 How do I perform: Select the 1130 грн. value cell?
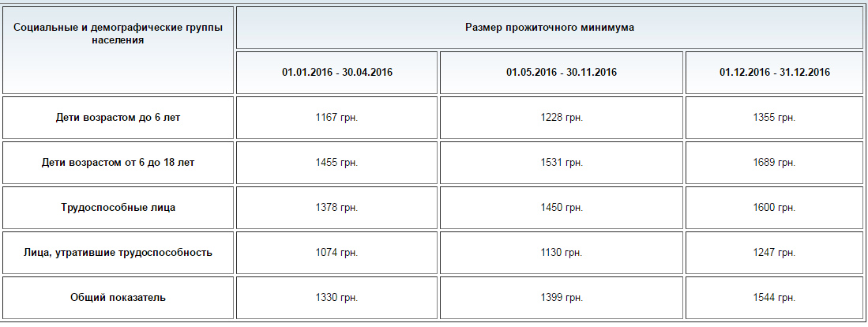tap(562, 253)
